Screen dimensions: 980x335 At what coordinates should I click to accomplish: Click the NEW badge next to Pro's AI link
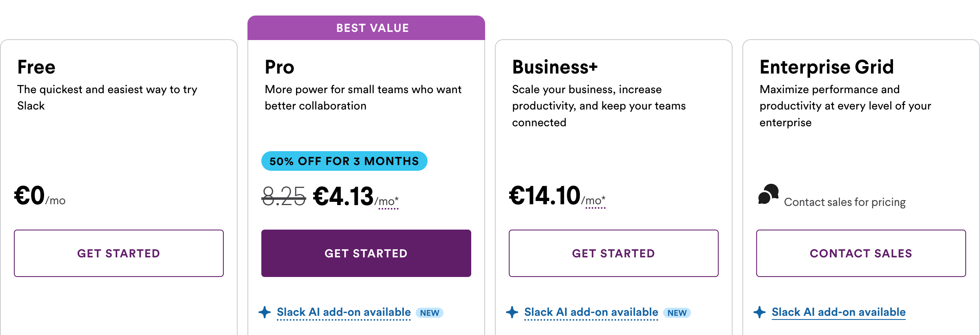[x=429, y=313]
